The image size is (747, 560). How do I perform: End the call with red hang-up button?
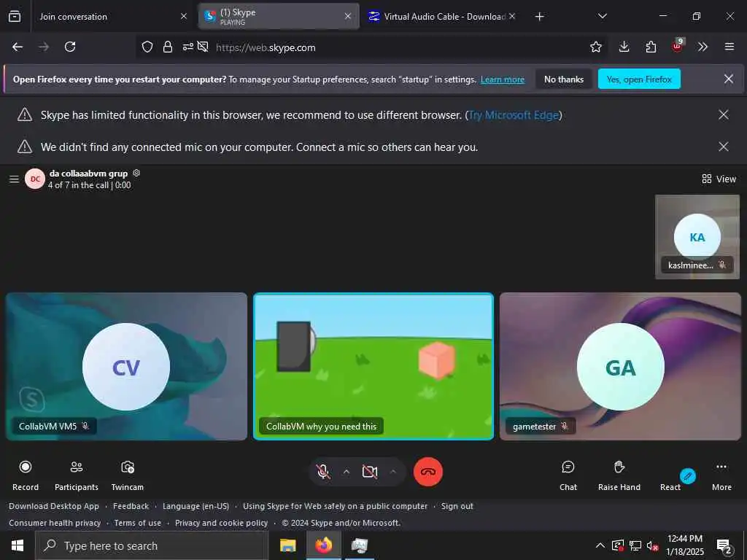click(427, 472)
